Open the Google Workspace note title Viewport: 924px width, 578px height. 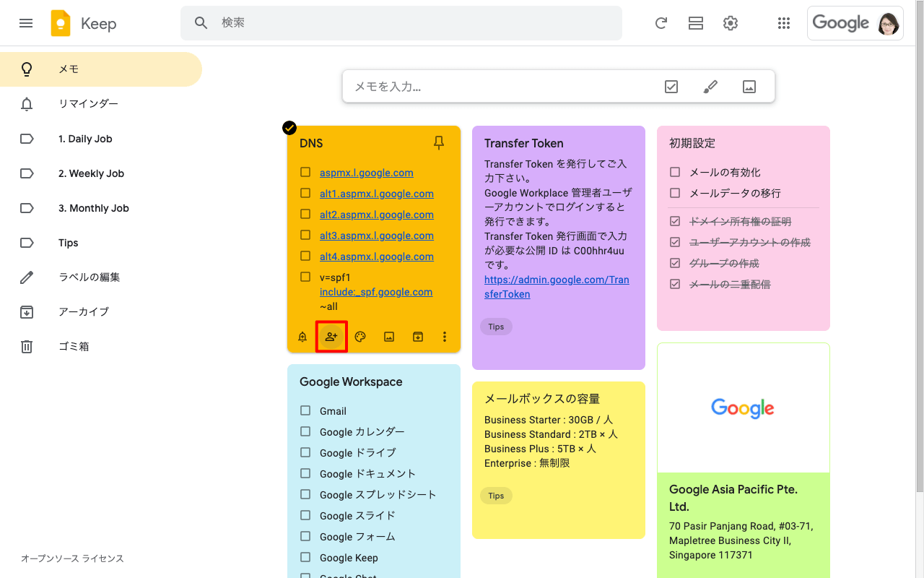pyautogui.click(x=351, y=381)
